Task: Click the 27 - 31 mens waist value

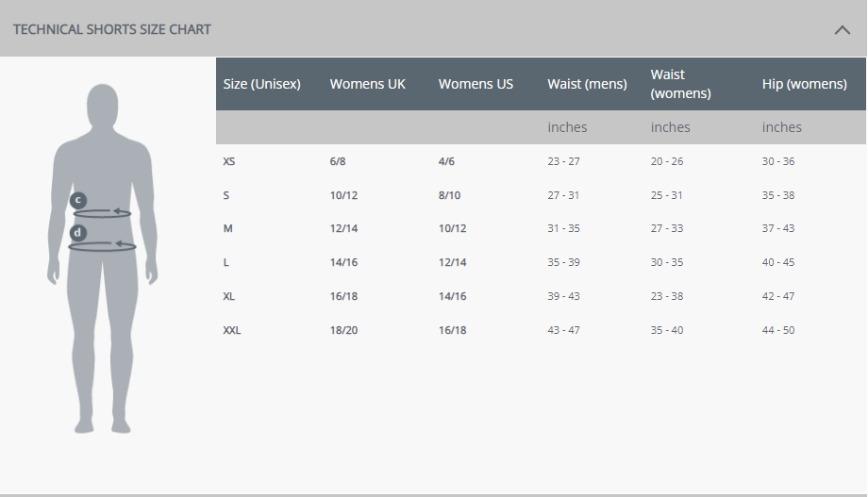Action: 563,195
